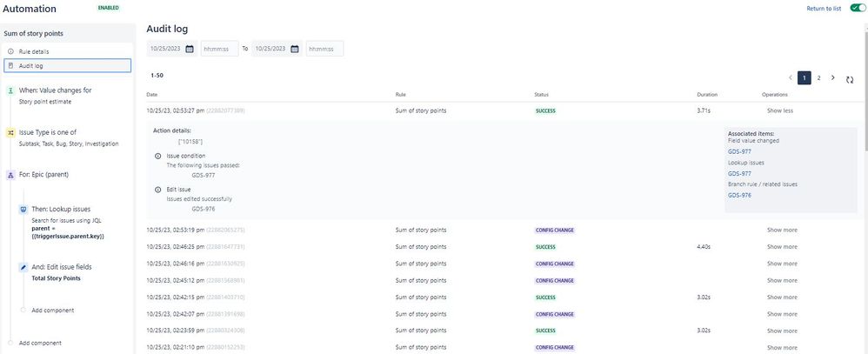
Task: Click the purple branch icon for Epic
Action: (10, 175)
